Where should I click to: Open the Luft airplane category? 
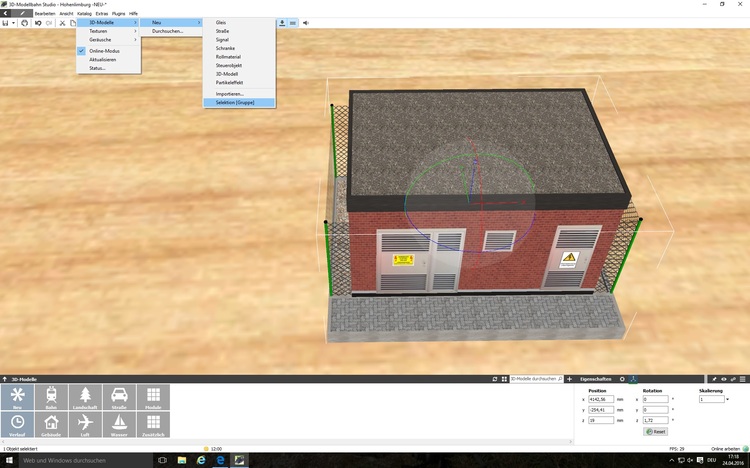click(x=85, y=424)
